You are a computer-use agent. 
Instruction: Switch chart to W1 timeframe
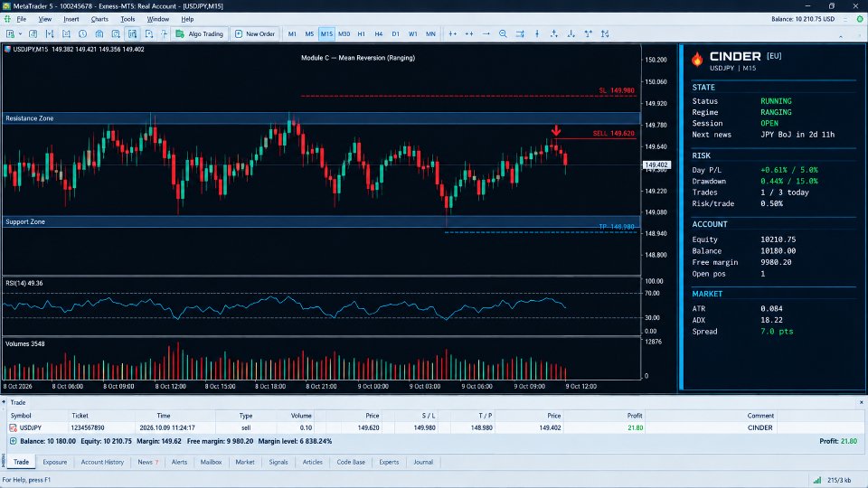pyautogui.click(x=413, y=33)
